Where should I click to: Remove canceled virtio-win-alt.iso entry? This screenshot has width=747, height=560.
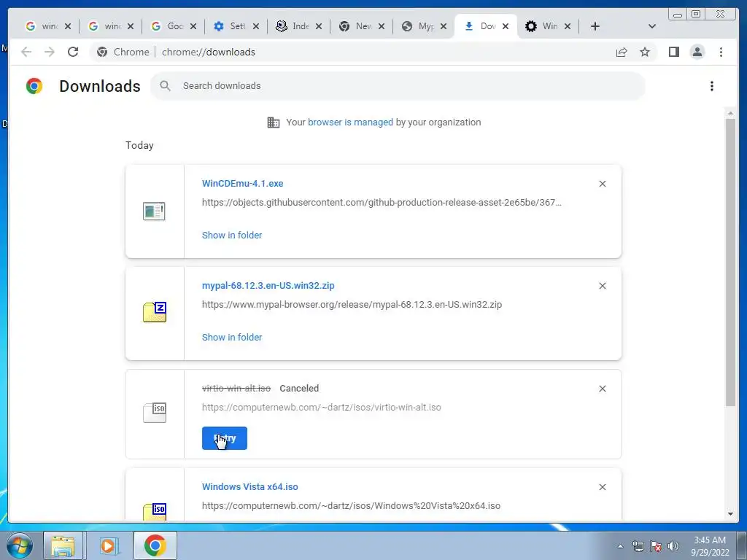(x=602, y=389)
